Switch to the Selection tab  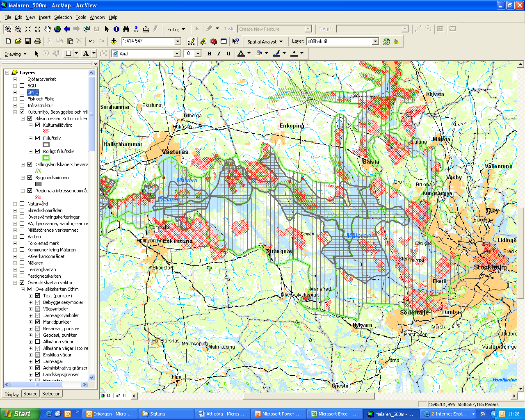click(x=51, y=394)
